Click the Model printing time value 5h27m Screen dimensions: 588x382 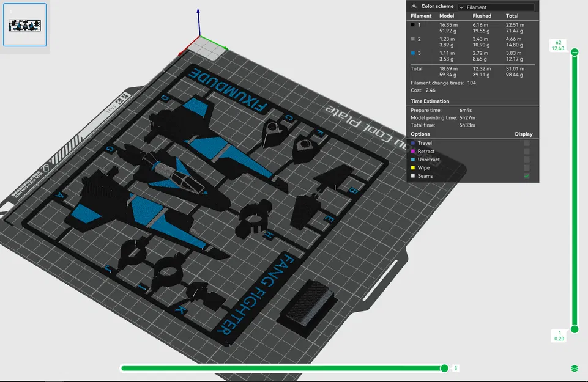click(x=467, y=117)
